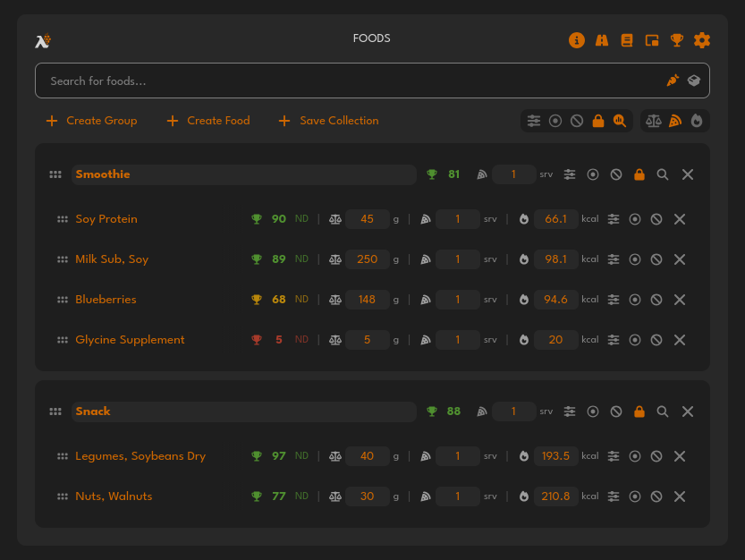Toggle Snack group lock
Image resolution: width=745 pixels, height=560 pixels.
639,412
